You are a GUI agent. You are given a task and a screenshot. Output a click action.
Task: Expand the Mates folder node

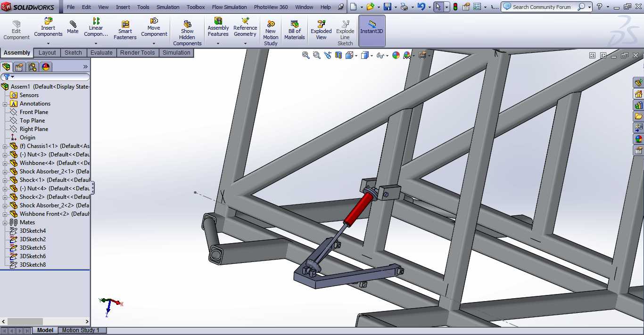pos(5,222)
